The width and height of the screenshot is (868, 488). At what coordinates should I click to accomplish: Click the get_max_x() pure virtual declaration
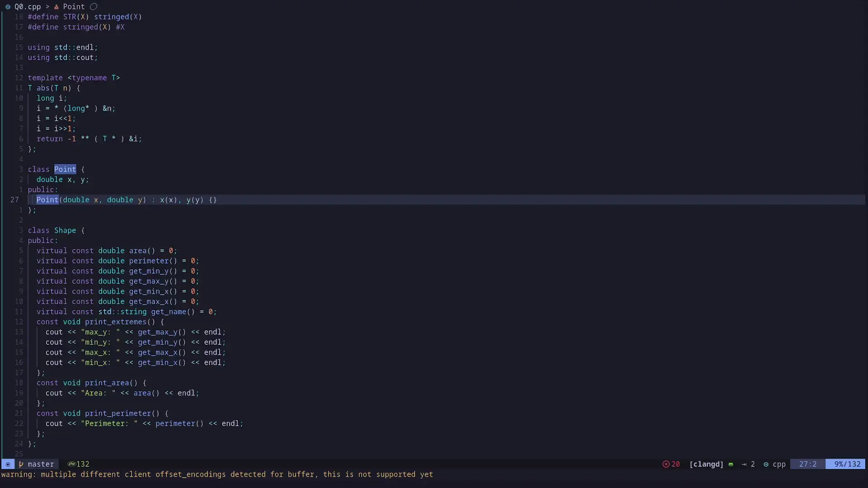tap(118, 301)
